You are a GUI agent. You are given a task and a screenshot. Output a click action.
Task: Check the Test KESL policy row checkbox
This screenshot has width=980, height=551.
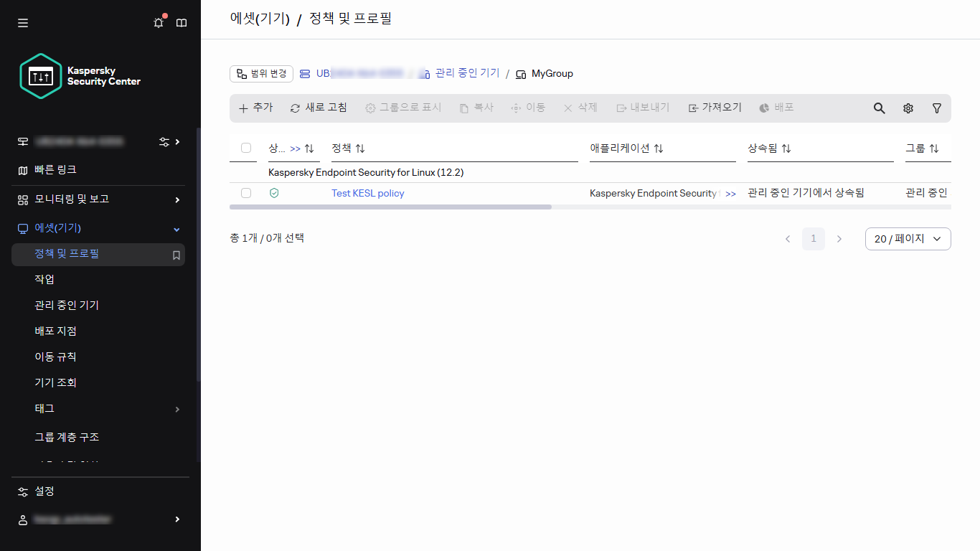pyautogui.click(x=246, y=192)
